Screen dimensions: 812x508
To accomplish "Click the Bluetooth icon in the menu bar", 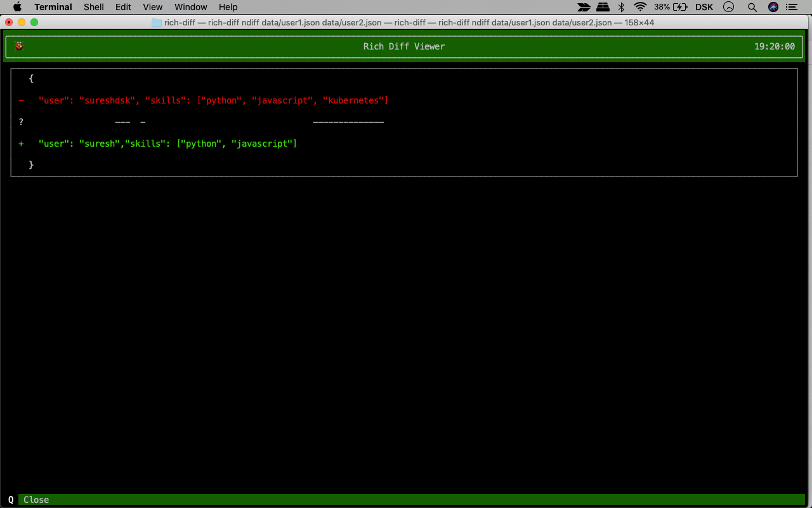I will pyautogui.click(x=620, y=7).
